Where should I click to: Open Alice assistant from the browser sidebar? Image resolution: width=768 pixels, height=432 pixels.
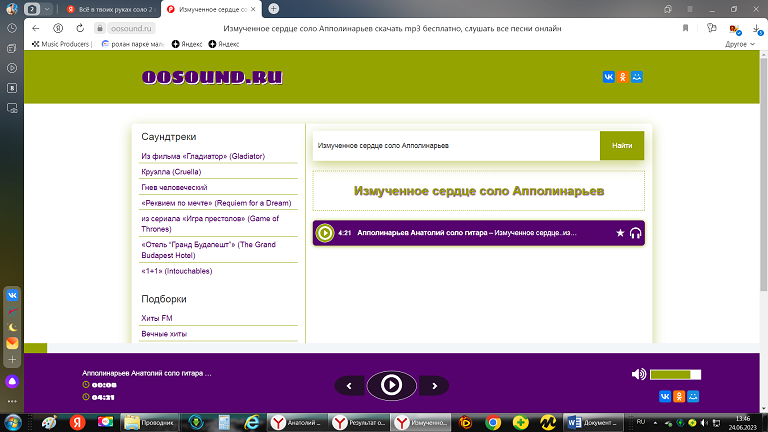pyautogui.click(x=12, y=382)
